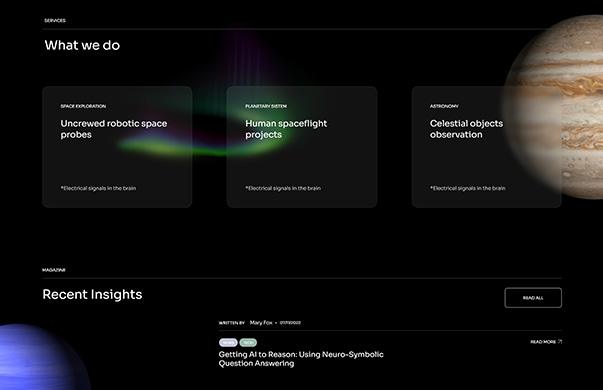The height and width of the screenshot is (390, 603).
Task: Click the article publication date
Action: tap(290, 323)
